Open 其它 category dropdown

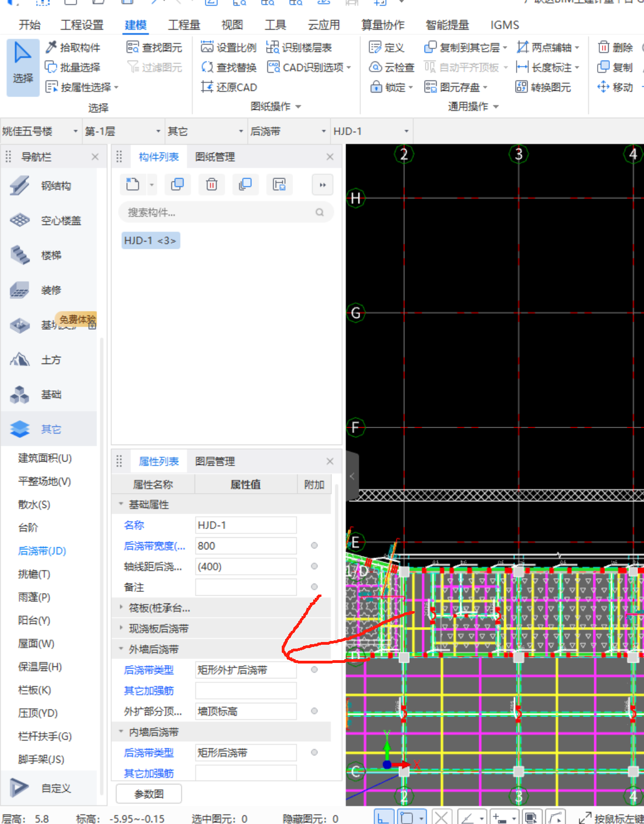pos(206,131)
